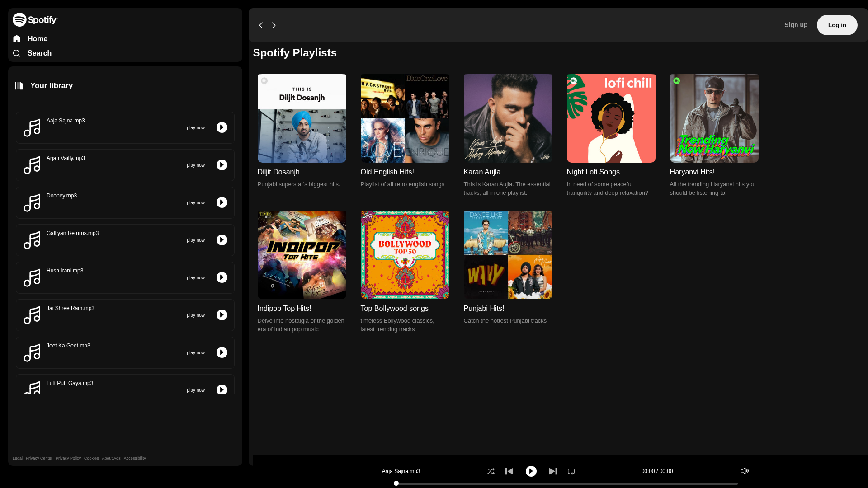Select the Galliyan Returns.mp3 track title
This screenshot has height=488, width=868.
pyautogui.click(x=72, y=233)
